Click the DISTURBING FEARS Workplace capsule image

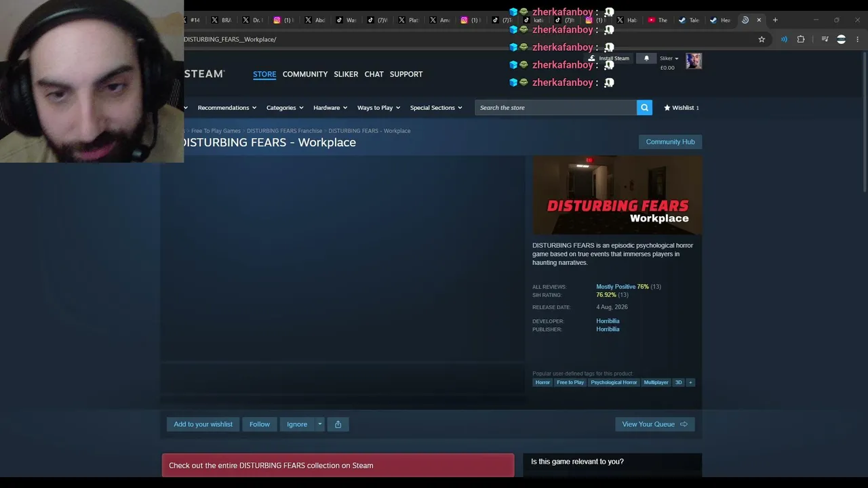[x=617, y=196]
